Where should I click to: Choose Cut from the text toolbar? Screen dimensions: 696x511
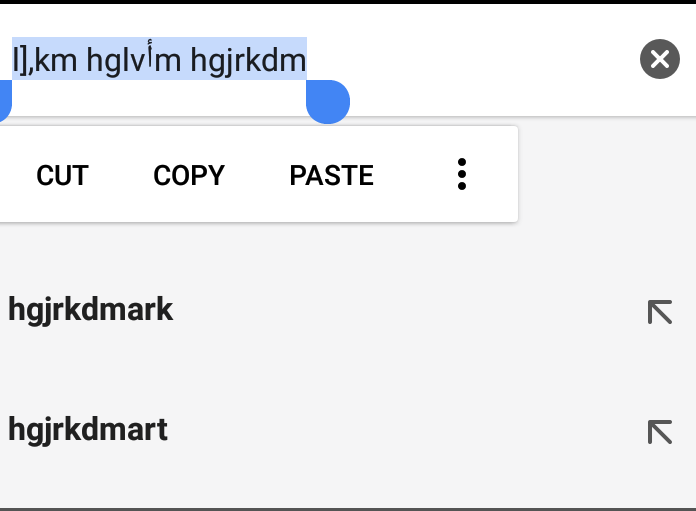tap(62, 176)
